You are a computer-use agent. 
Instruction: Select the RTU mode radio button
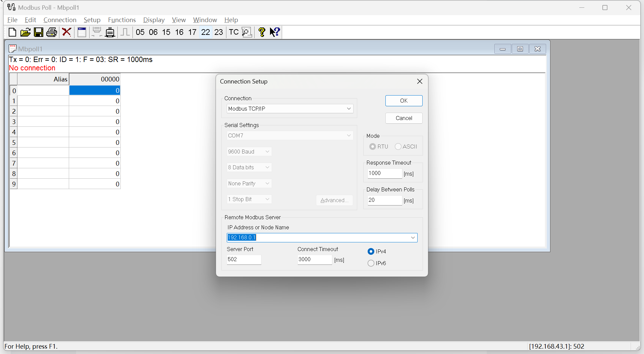[372, 146]
